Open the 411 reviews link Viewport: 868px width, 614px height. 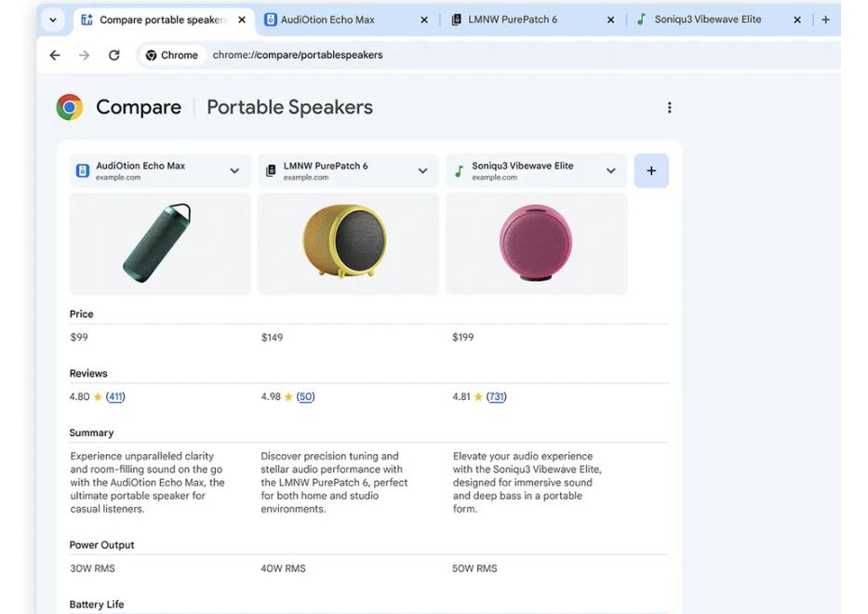click(x=115, y=397)
